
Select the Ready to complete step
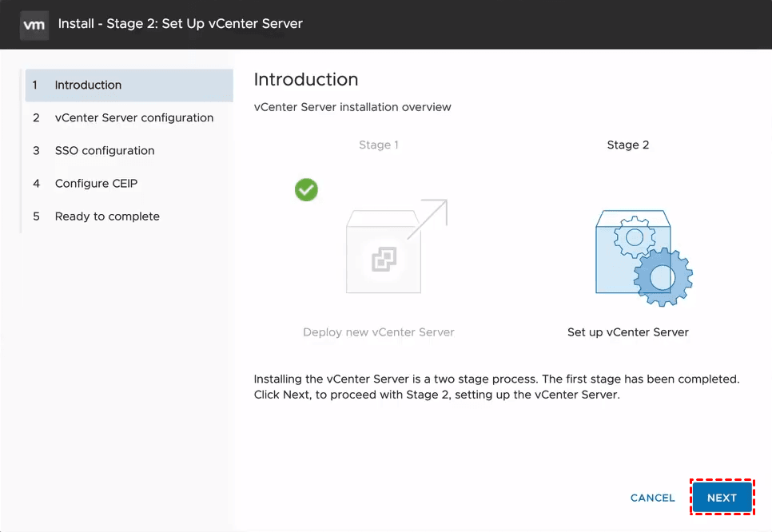[x=107, y=216]
